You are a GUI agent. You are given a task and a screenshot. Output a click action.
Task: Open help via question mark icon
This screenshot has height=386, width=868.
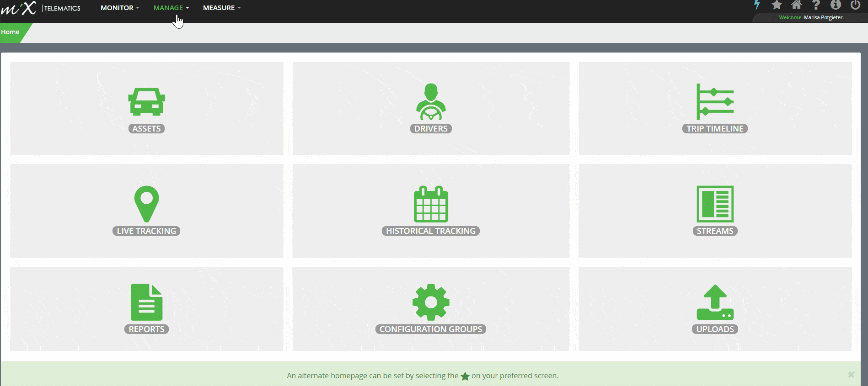pos(816,5)
